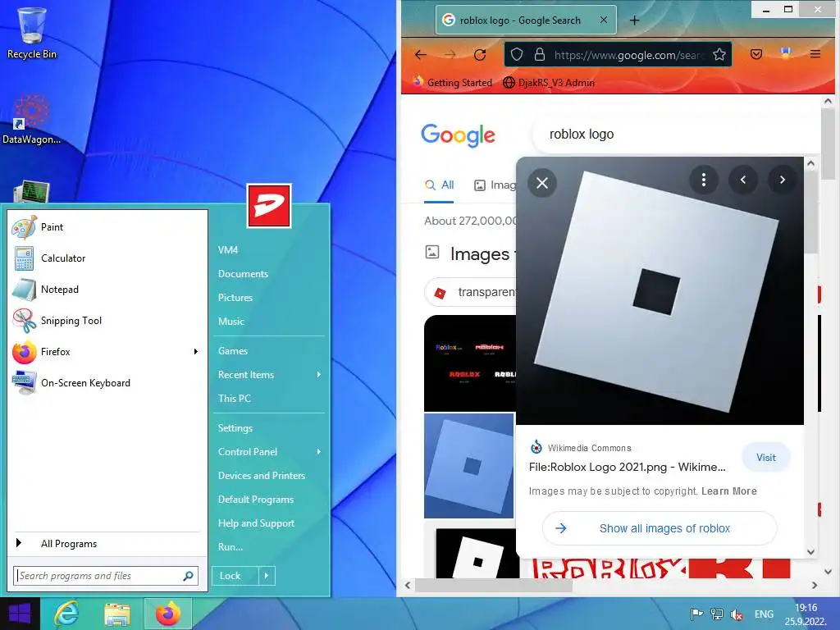Switch to the Images search tab

(x=495, y=185)
